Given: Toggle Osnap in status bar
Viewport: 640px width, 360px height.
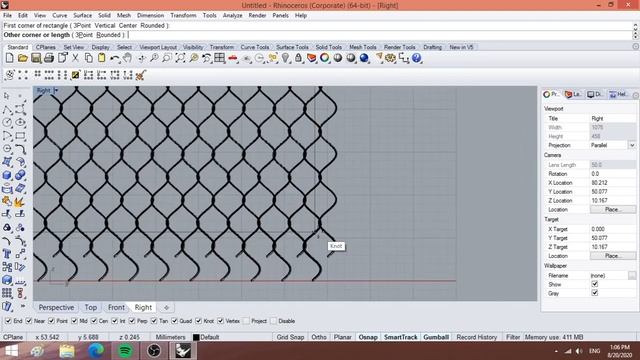Looking at the screenshot, I should pyautogui.click(x=368, y=337).
